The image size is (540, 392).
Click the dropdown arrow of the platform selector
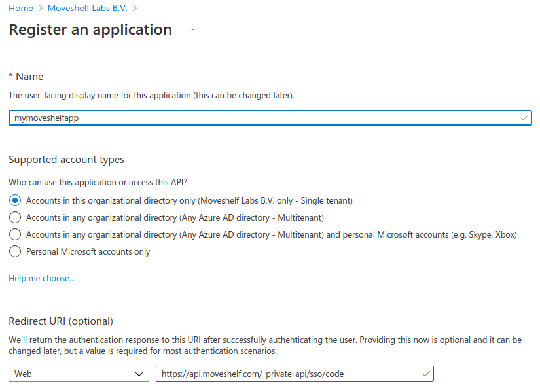139,374
